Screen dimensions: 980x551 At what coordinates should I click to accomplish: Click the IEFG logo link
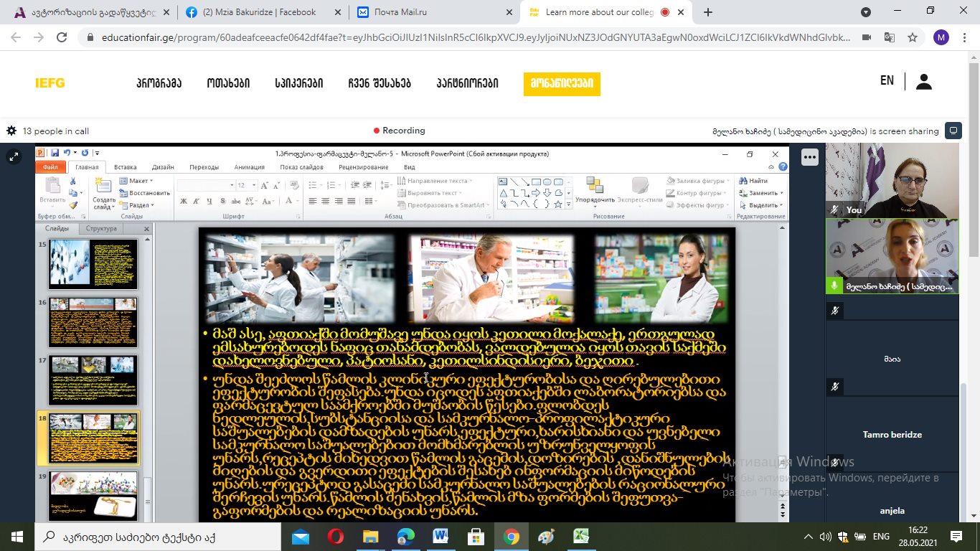tap(50, 83)
